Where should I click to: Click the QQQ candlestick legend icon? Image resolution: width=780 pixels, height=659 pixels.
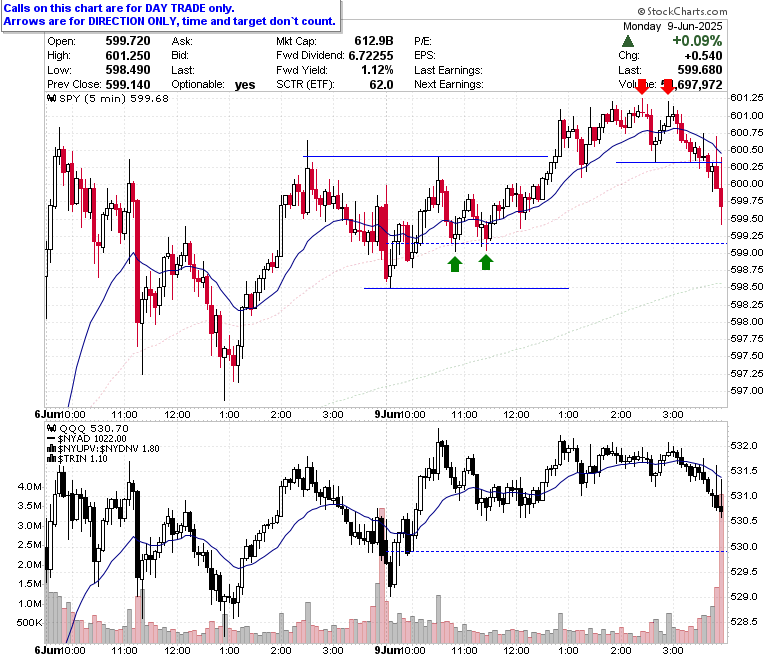(51, 428)
